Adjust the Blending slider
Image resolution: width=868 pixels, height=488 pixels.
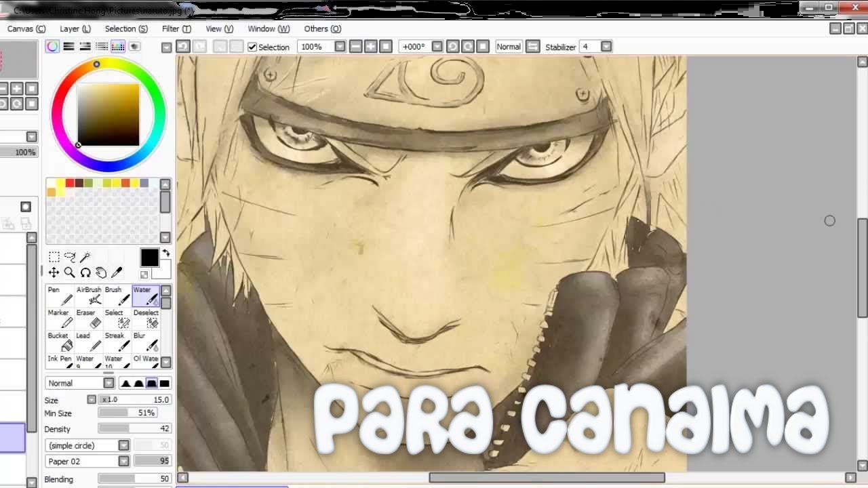point(135,479)
